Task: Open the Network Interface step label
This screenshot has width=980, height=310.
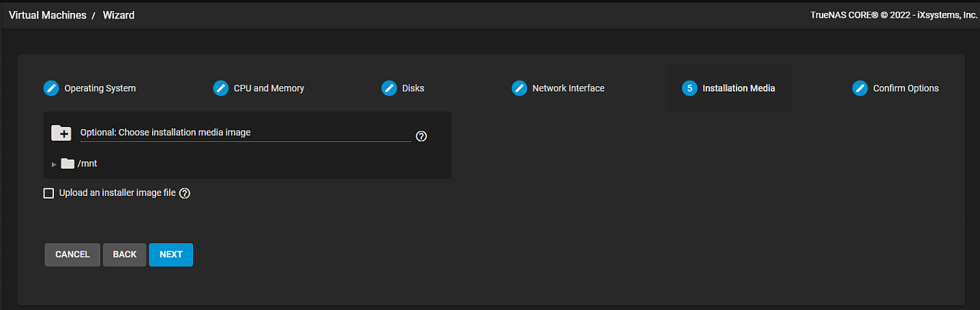Action: click(568, 88)
